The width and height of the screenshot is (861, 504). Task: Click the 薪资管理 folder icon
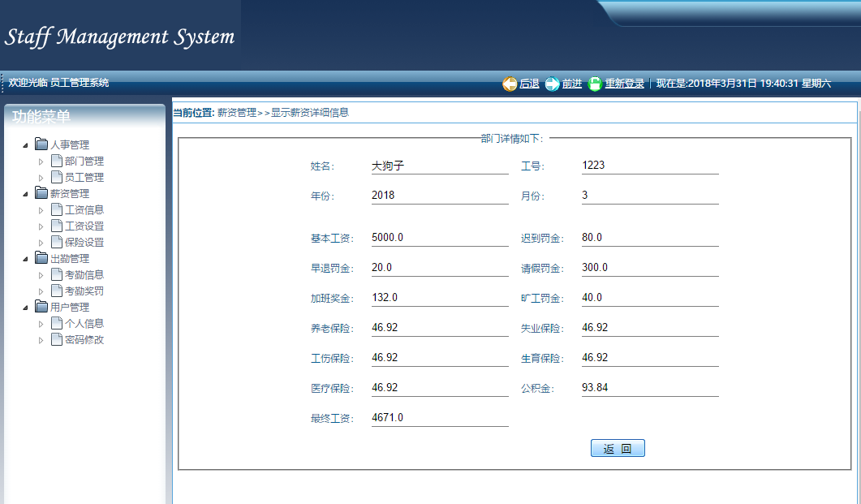pyautogui.click(x=41, y=192)
